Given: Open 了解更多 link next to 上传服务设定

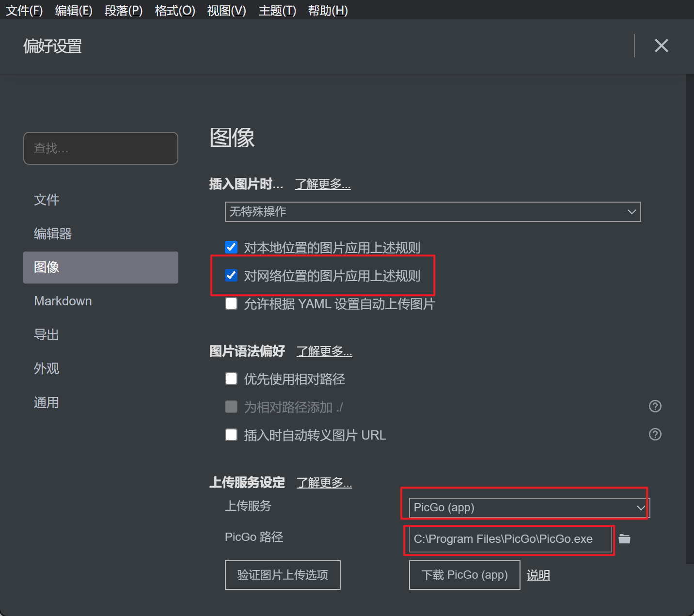Looking at the screenshot, I should (x=324, y=483).
